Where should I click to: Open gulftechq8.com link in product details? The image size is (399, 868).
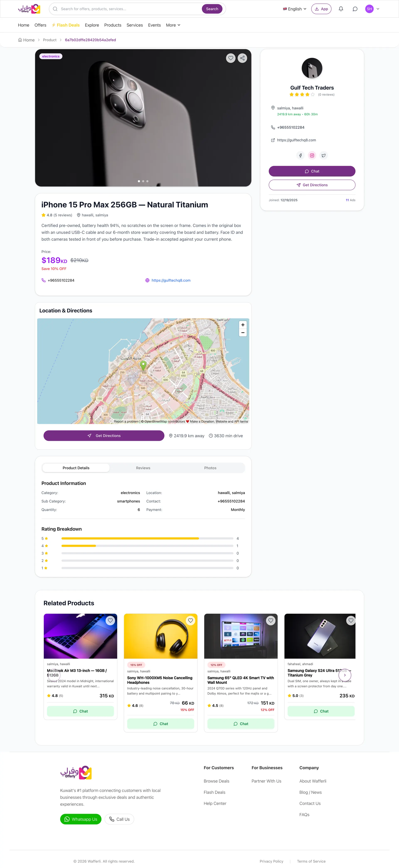click(x=171, y=280)
